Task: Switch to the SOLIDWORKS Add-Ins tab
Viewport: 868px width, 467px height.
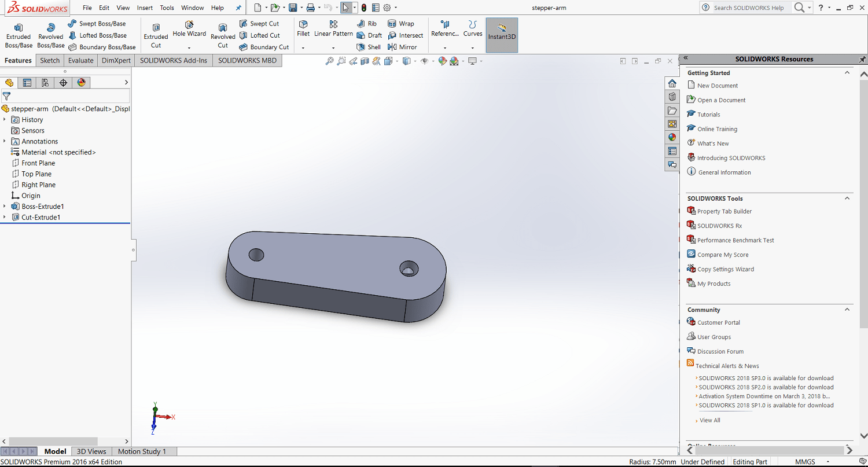Action: pos(174,61)
